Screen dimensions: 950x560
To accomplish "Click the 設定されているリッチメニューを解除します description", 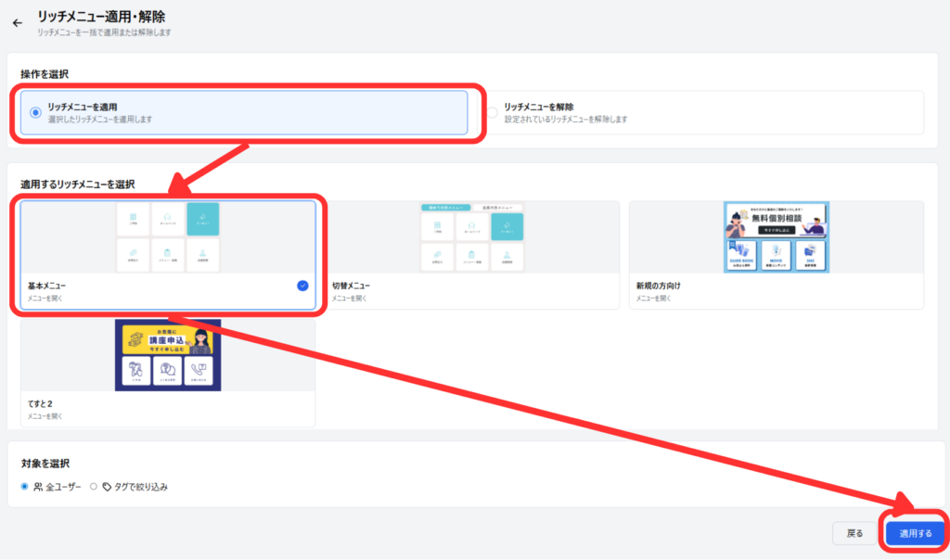I will 566,120.
